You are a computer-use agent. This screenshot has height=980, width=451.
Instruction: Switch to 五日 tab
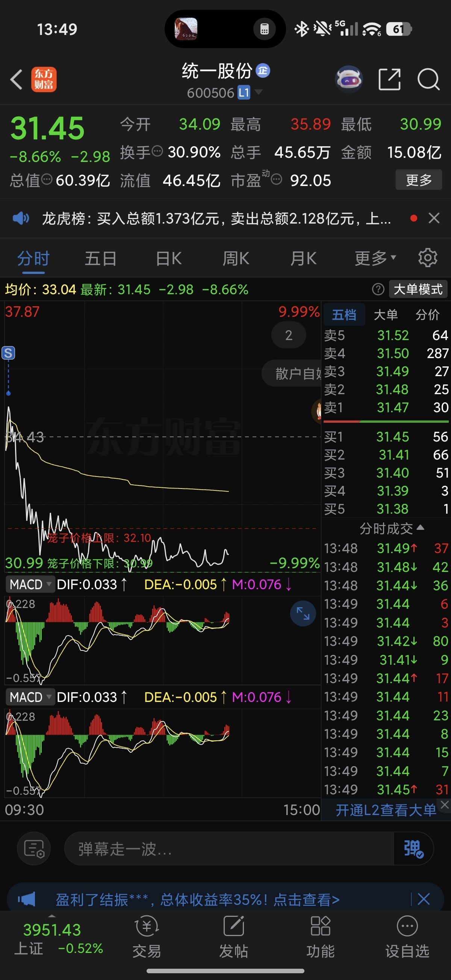(100, 259)
